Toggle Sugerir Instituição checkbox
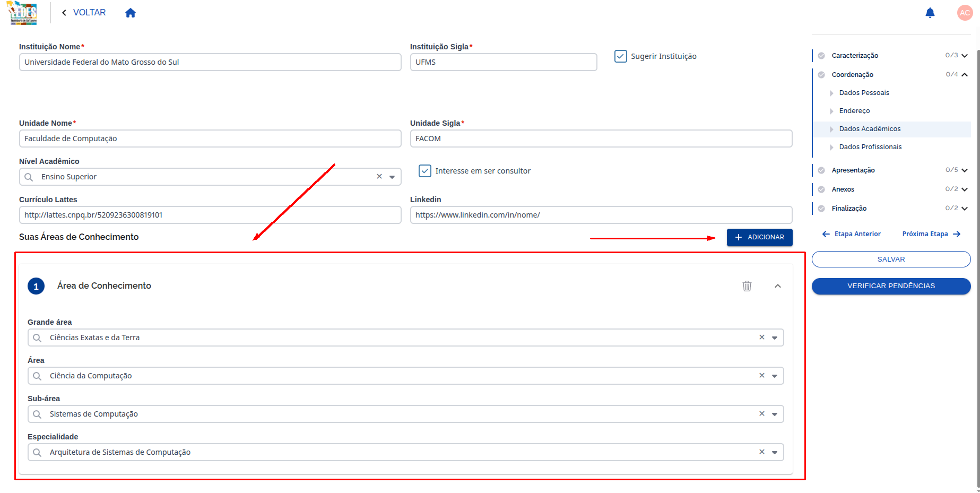980x493 pixels. tap(620, 56)
